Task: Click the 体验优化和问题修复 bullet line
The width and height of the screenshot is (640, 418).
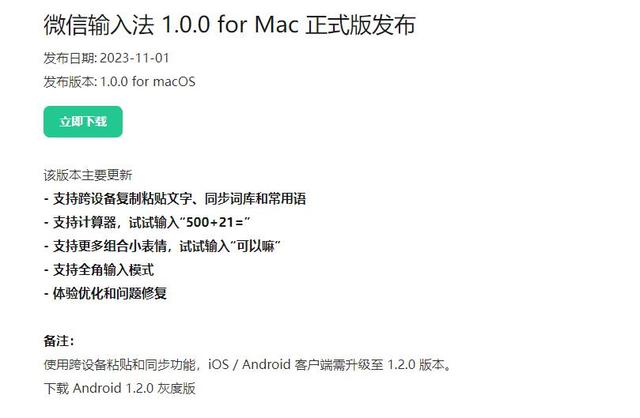Action: [x=105, y=293]
